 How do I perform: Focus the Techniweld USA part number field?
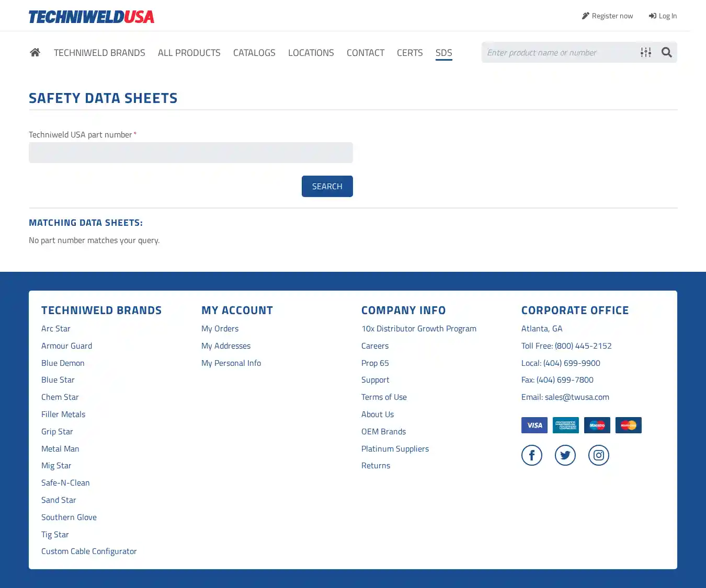(190, 153)
